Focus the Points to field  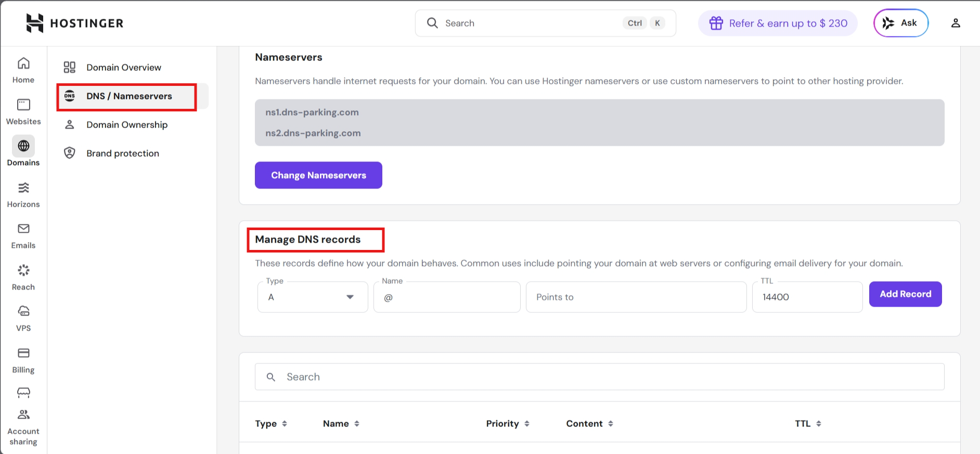(x=636, y=297)
